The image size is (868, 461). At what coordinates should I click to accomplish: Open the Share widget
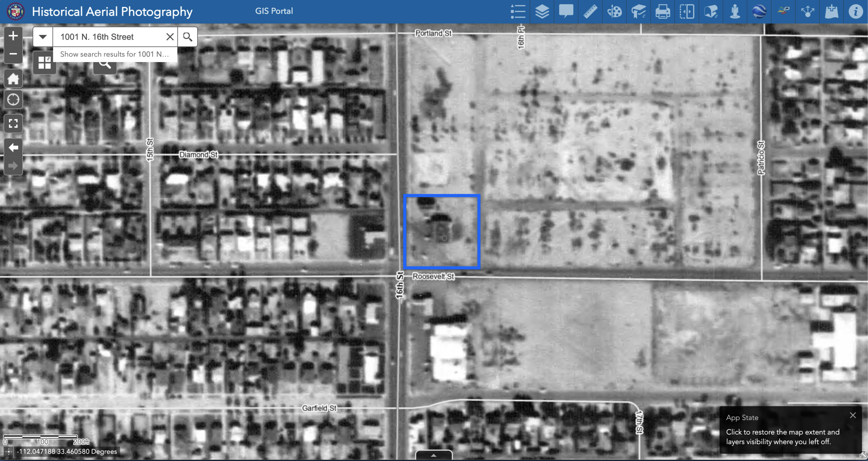tap(807, 12)
